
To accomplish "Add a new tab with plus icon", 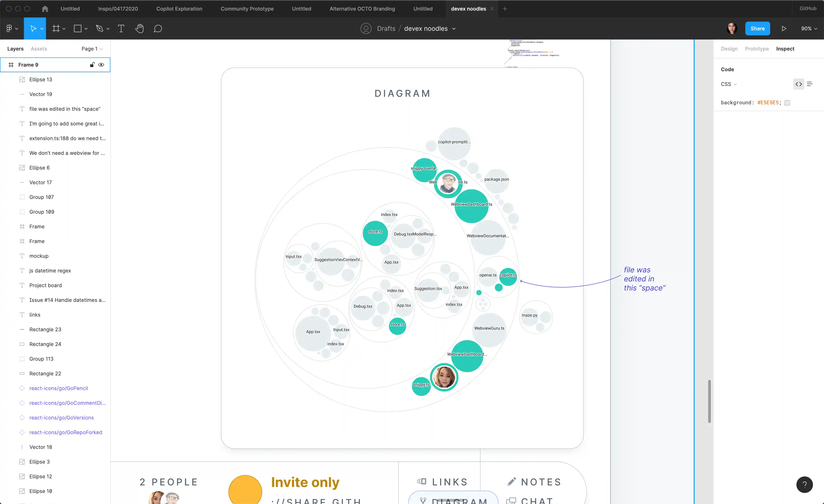I will 505,9.
